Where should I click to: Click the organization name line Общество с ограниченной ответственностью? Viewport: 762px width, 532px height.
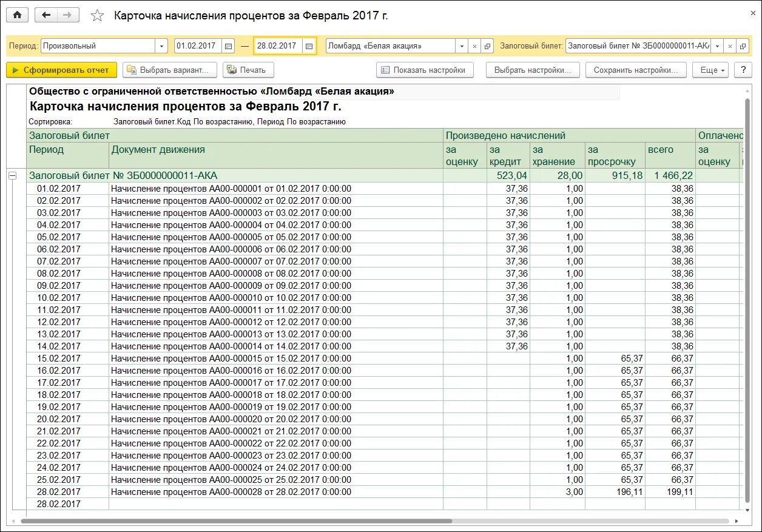(212, 92)
